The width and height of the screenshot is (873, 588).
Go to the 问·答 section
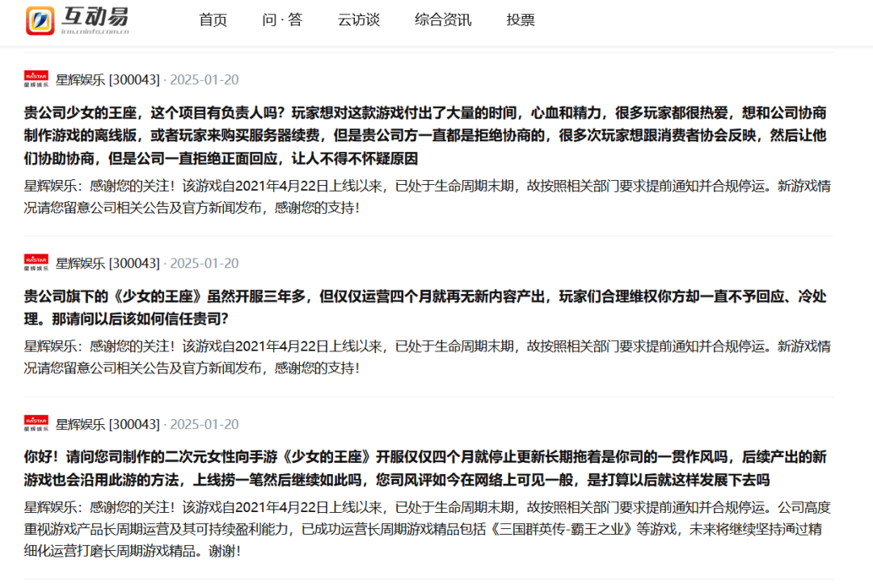tap(282, 20)
